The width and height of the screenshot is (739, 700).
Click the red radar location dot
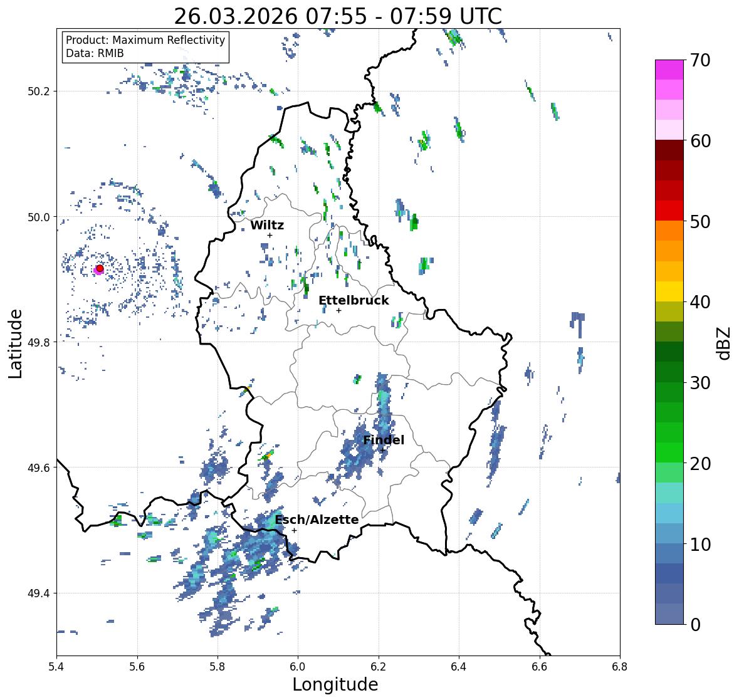click(x=100, y=268)
